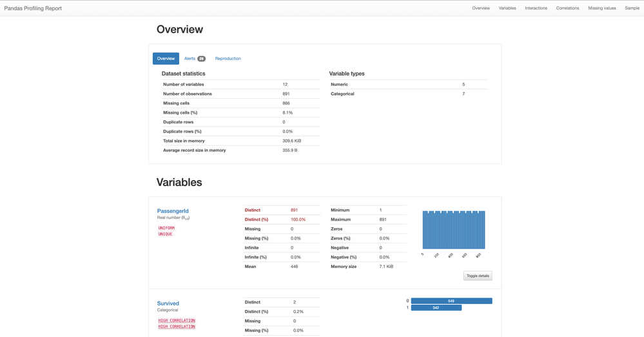
Task: Click the PassengerId variable name link
Action: (173, 211)
